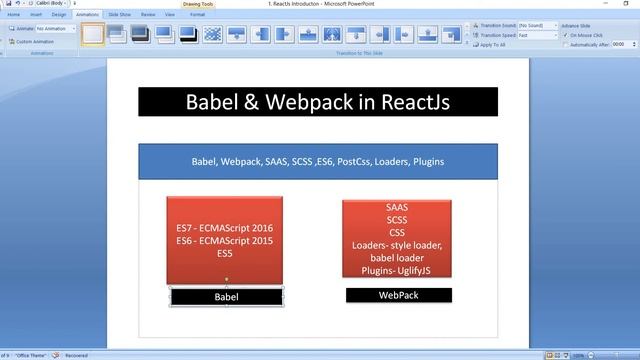Click the 100% zoom level button

pos(578,356)
